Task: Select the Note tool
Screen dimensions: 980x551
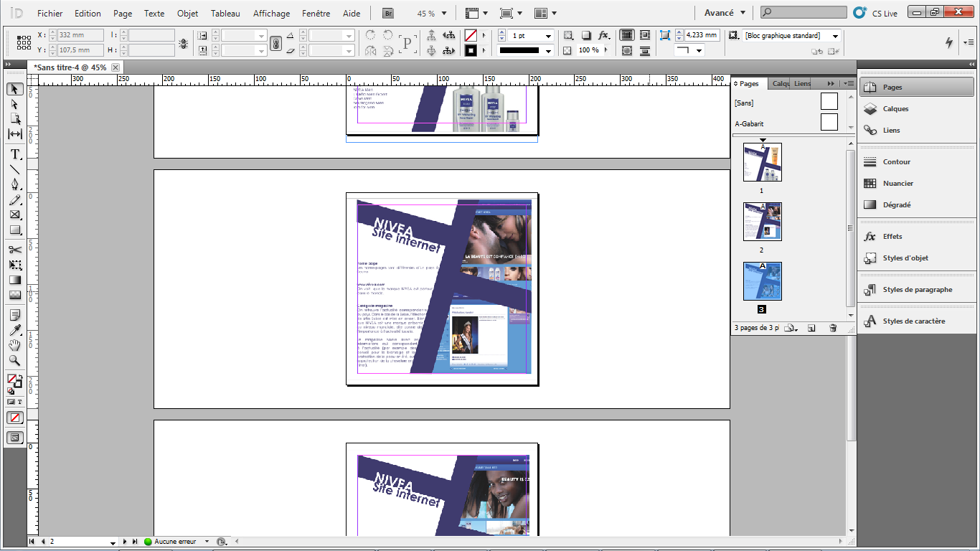Action: 15,315
